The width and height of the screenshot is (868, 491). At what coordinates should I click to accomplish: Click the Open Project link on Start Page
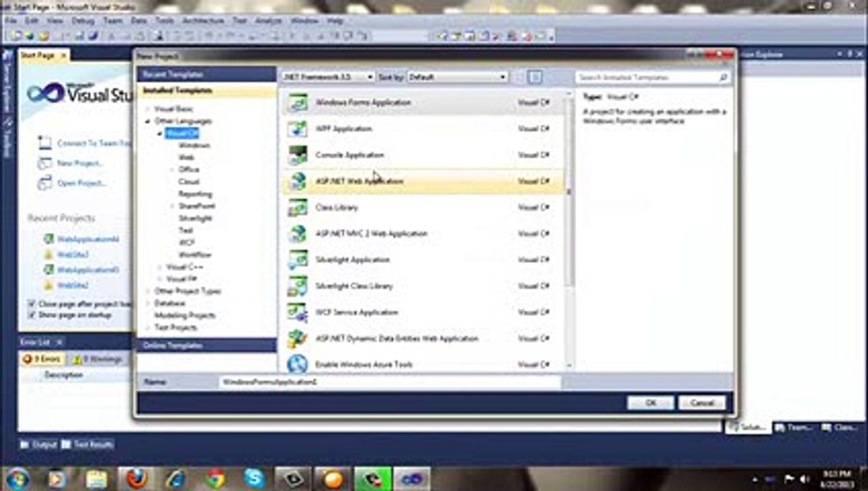82,183
